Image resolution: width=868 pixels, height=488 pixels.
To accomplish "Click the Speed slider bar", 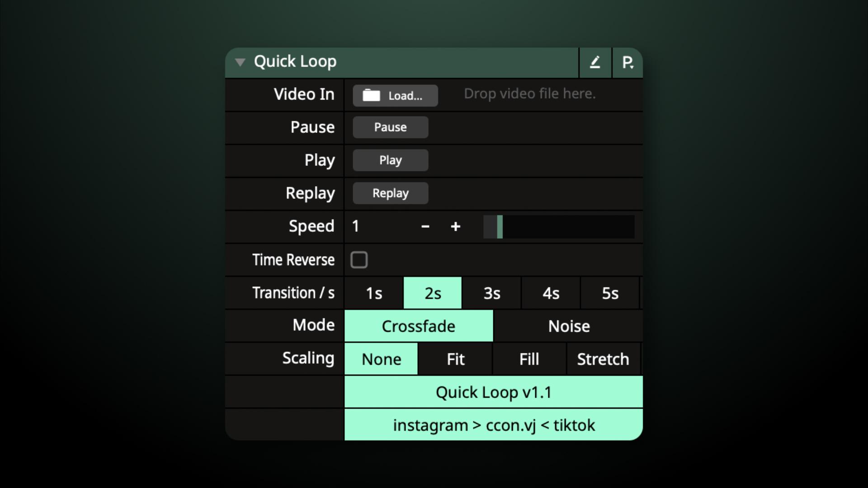I will [x=558, y=226].
